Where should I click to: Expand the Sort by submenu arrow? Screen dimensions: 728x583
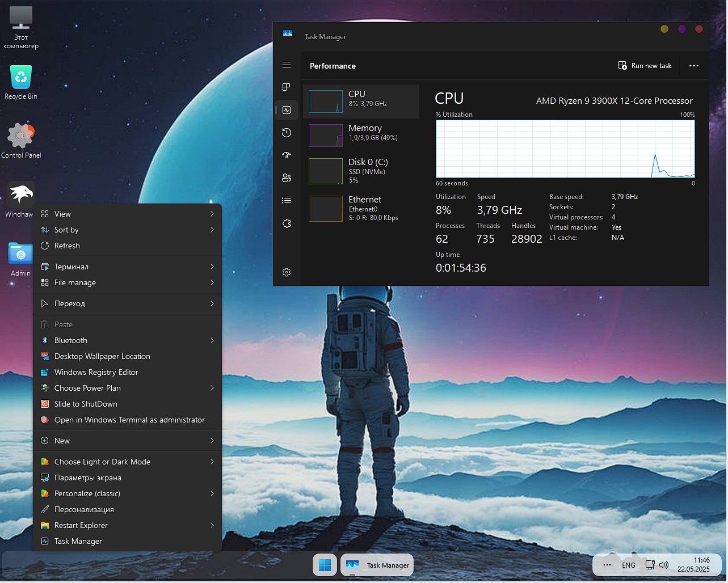click(212, 230)
